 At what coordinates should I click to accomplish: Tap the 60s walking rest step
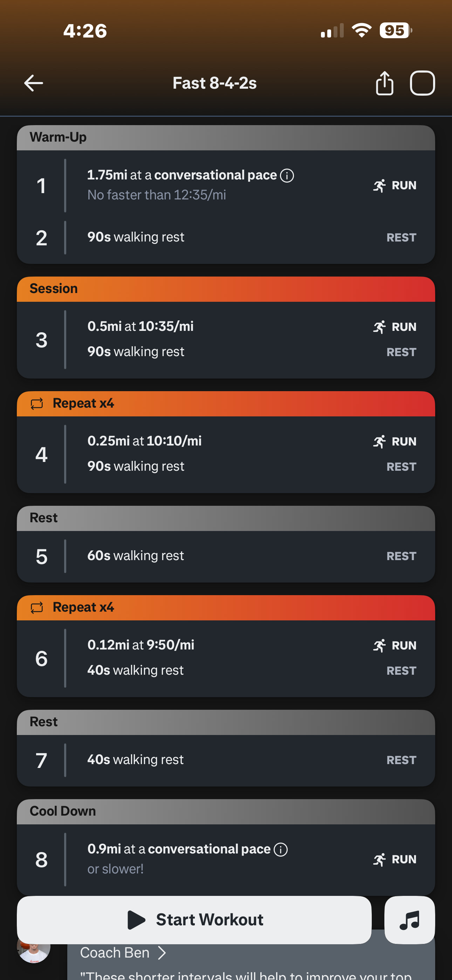point(136,556)
